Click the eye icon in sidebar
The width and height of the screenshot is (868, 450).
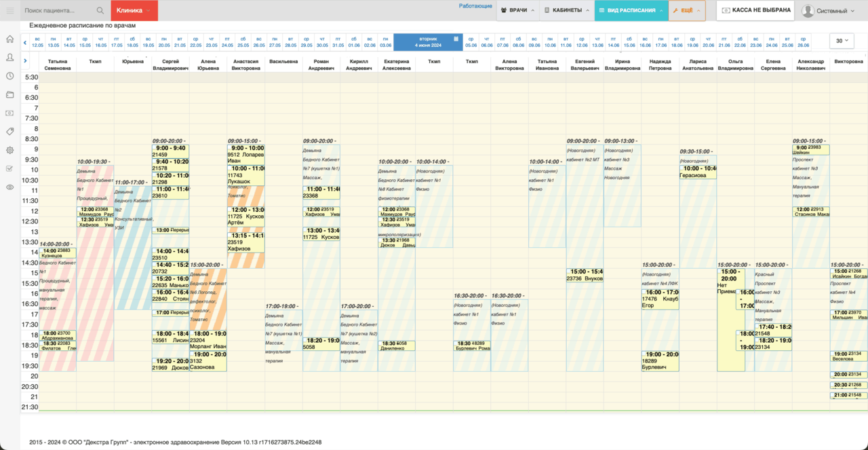(10, 187)
